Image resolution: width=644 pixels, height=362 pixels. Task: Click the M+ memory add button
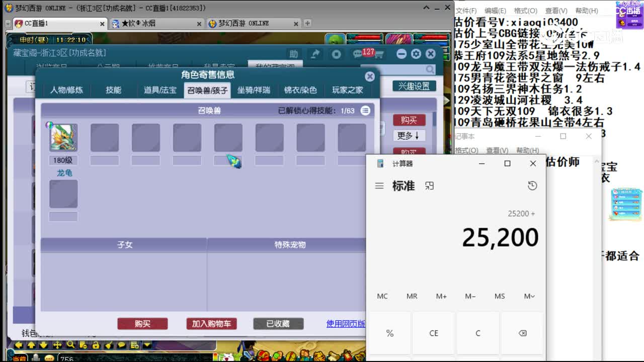pyautogui.click(x=441, y=296)
